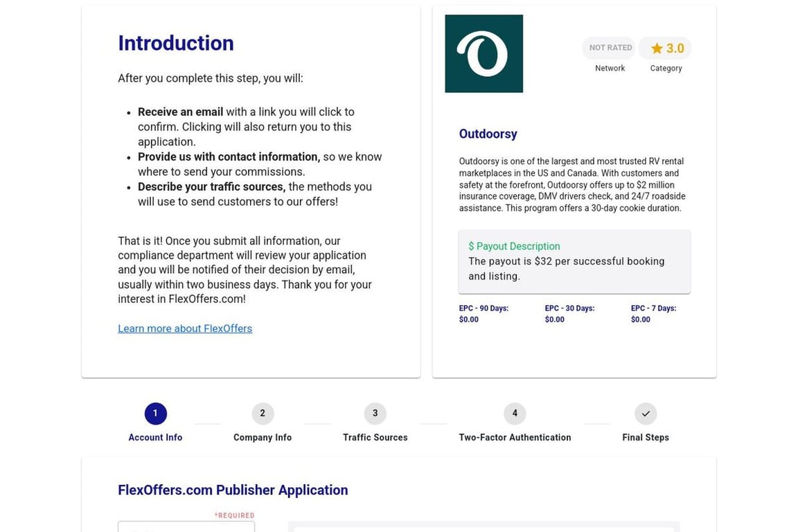The height and width of the screenshot is (532, 798).
Task: Click the "Provide us with contact information" bullet
Action: tap(229, 157)
